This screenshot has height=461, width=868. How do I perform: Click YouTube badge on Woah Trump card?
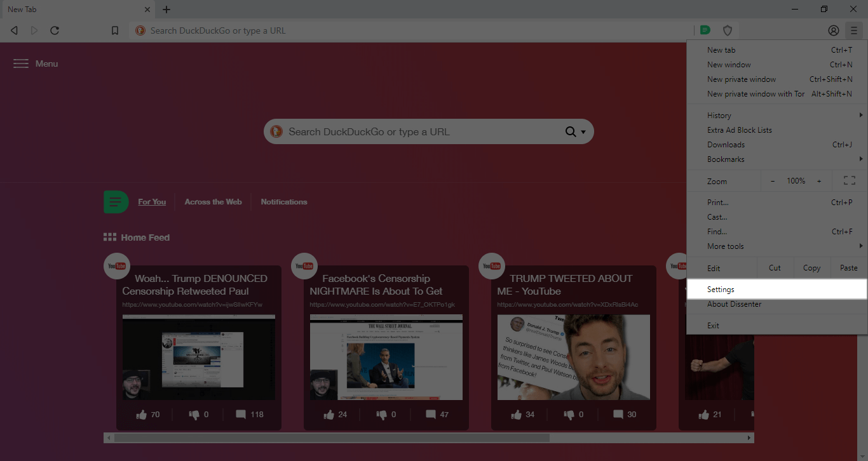pyautogui.click(x=117, y=266)
